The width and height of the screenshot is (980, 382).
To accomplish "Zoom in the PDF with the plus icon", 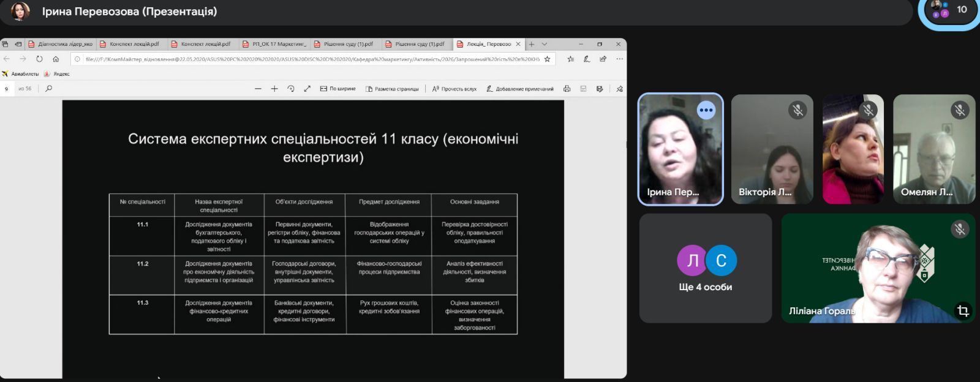I will tap(274, 89).
